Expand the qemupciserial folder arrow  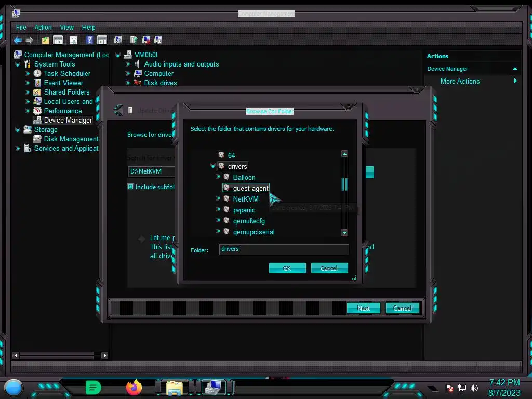[218, 231]
